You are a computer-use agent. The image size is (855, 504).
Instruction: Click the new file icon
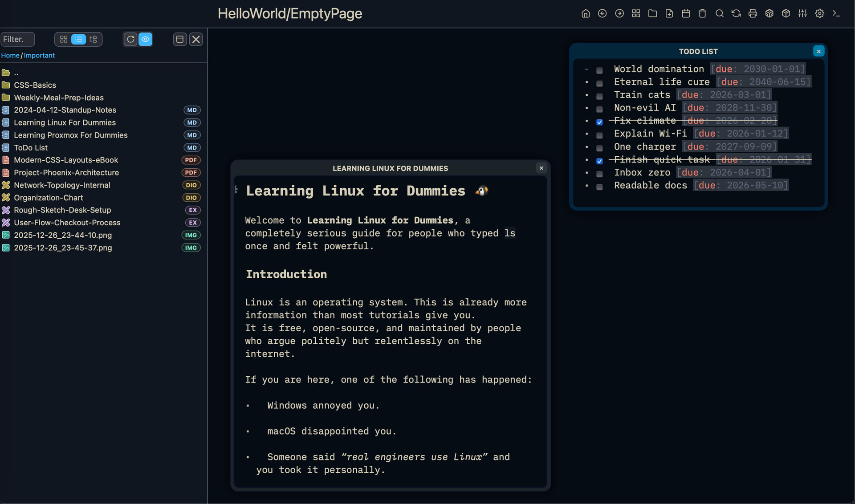point(669,13)
